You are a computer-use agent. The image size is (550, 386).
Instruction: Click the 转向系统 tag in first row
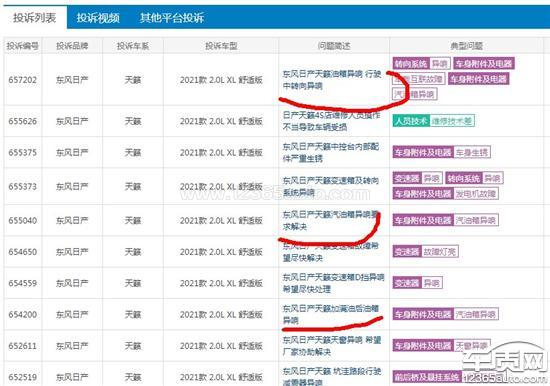tap(411, 64)
